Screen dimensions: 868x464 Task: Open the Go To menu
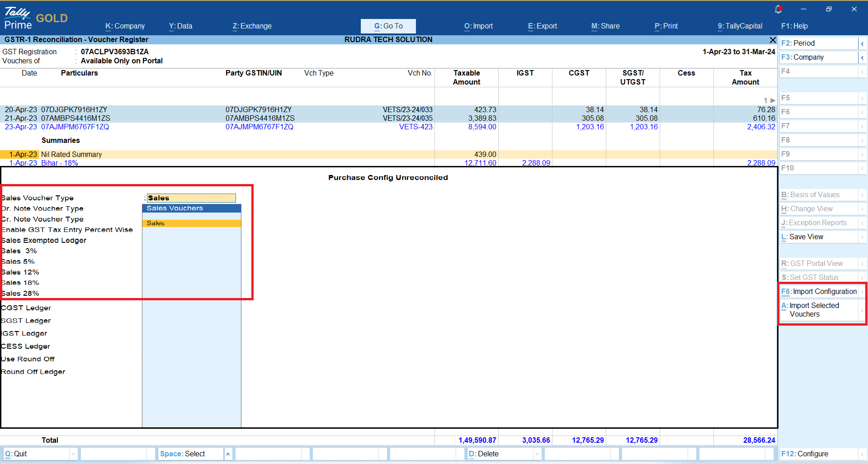tap(388, 26)
